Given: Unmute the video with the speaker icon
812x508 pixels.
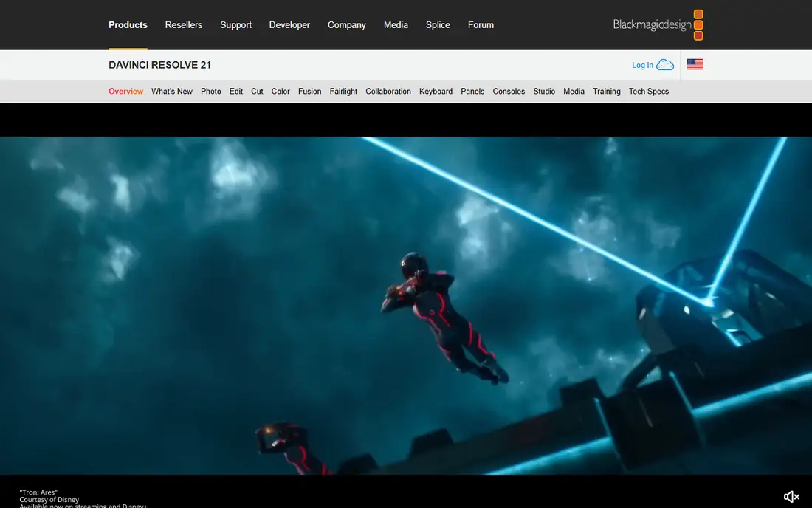Looking at the screenshot, I should pyautogui.click(x=791, y=497).
